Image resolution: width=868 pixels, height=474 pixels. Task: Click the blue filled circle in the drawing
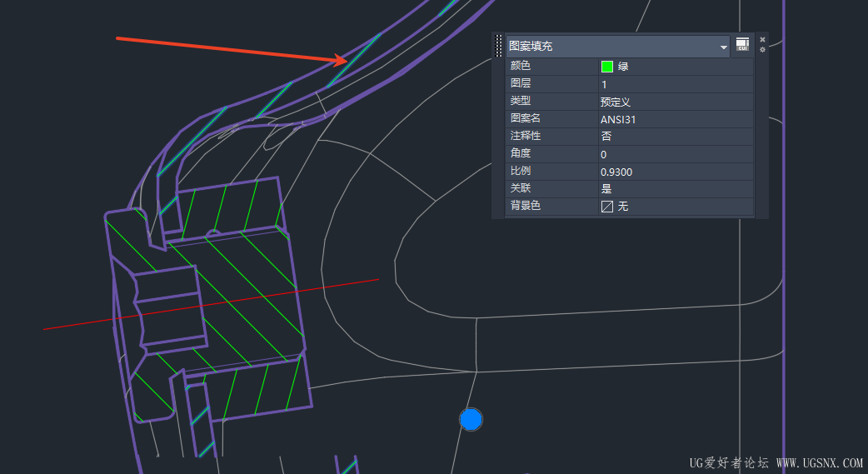(471, 420)
